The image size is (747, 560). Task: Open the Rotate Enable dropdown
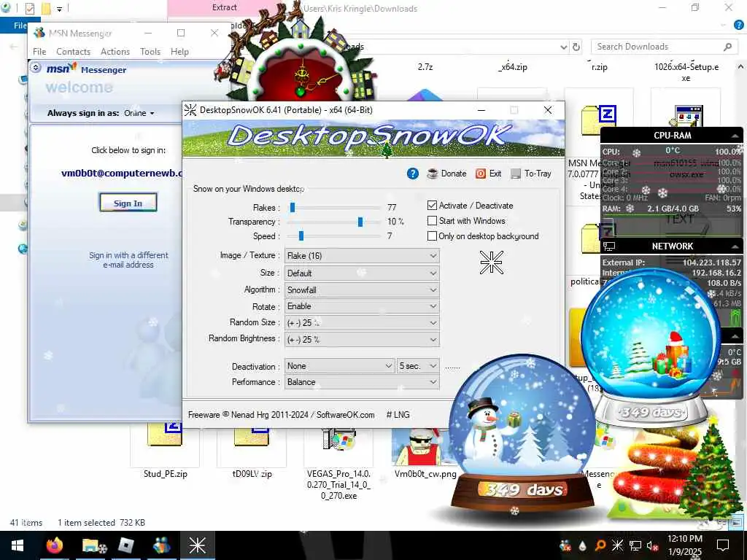[x=362, y=306]
